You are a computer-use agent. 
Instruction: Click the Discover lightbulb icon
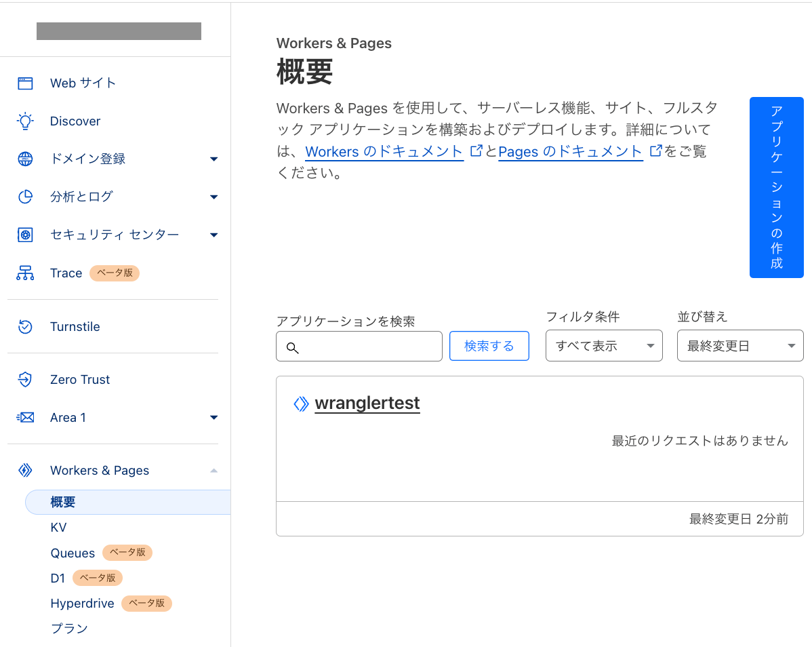point(25,121)
